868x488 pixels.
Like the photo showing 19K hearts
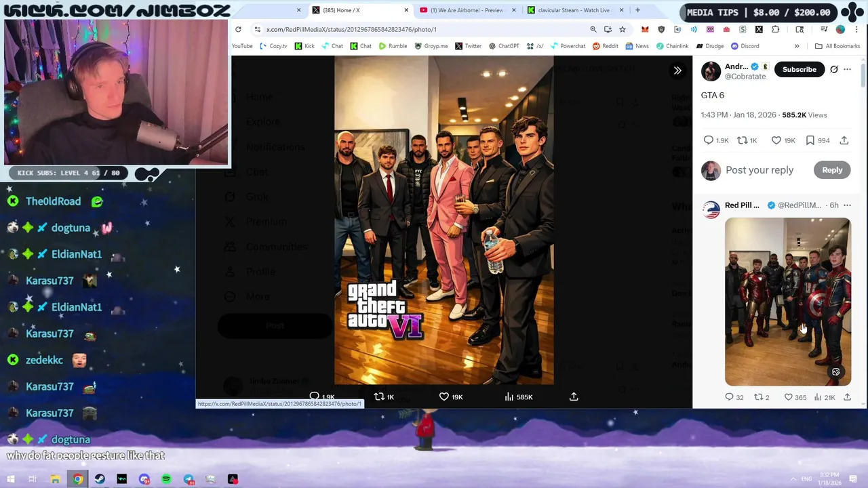tap(443, 396)
